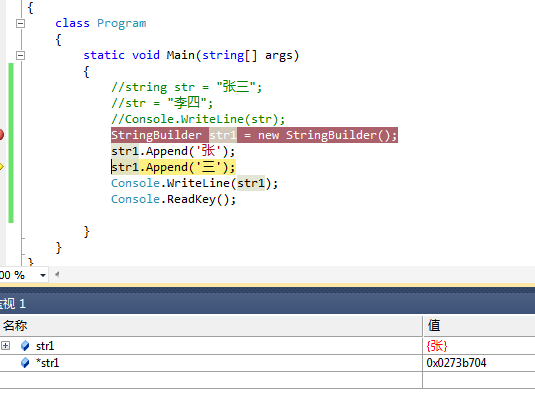This screenshot has height=394, width=535.
Task: Click the 监视 1 panel title bar
Action: coord(268,304)
